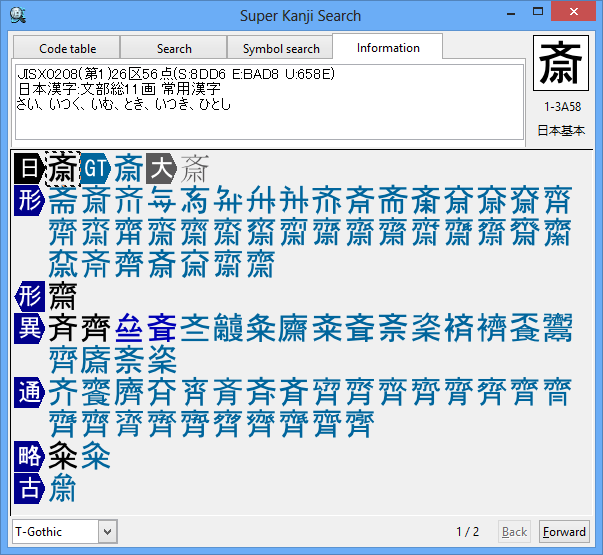Click the black 日 category icon

coord(31,168)
